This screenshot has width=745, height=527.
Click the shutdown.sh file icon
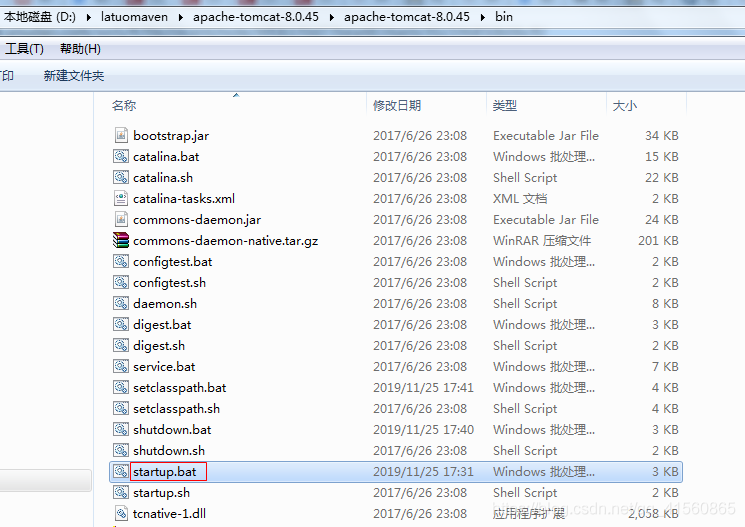point(121,450)
